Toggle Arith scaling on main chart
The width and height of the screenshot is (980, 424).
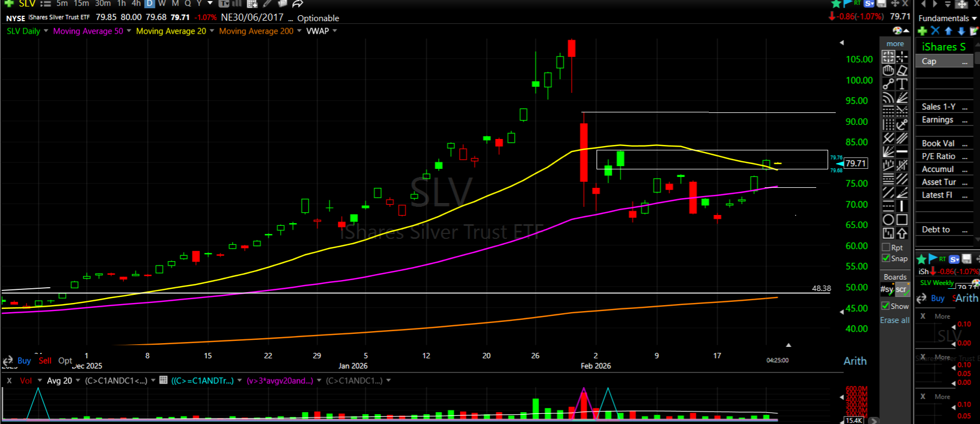(x=855, y=361)
